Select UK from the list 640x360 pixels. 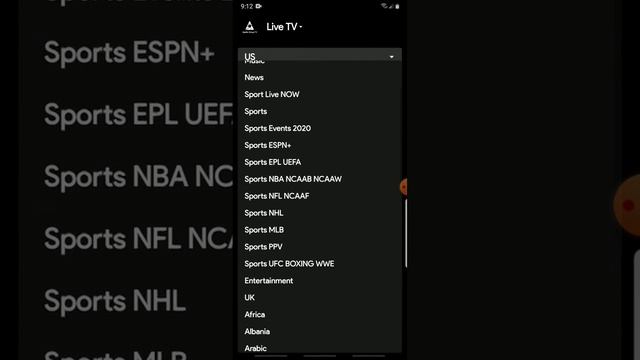(x=249, y=298)
